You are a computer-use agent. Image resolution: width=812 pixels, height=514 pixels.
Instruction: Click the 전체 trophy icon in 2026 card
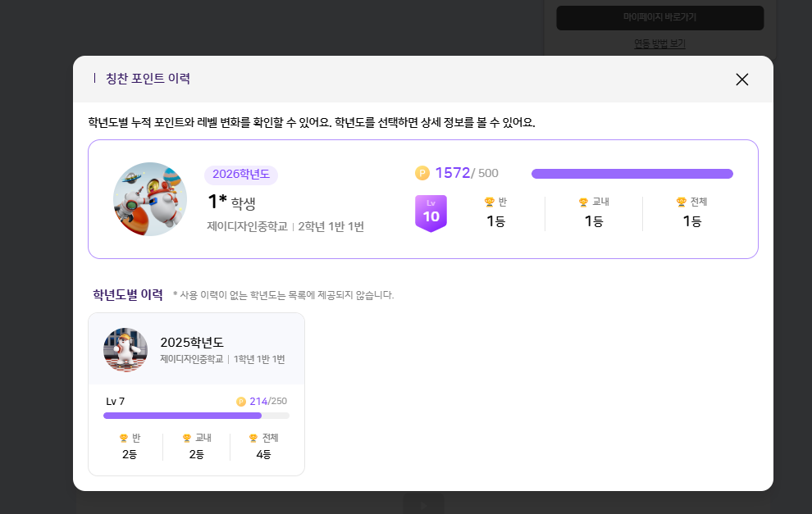click(681, 202)
